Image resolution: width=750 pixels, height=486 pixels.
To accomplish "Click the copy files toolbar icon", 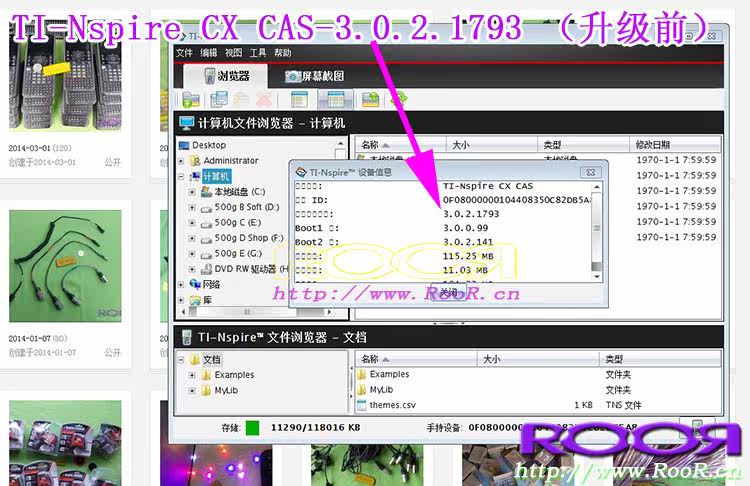I will [x=219, y=99].
